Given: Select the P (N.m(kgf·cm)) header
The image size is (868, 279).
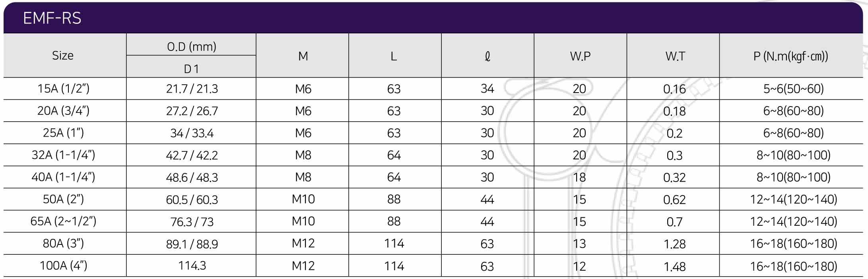Looking at the screenshot, I should point(790,56).
